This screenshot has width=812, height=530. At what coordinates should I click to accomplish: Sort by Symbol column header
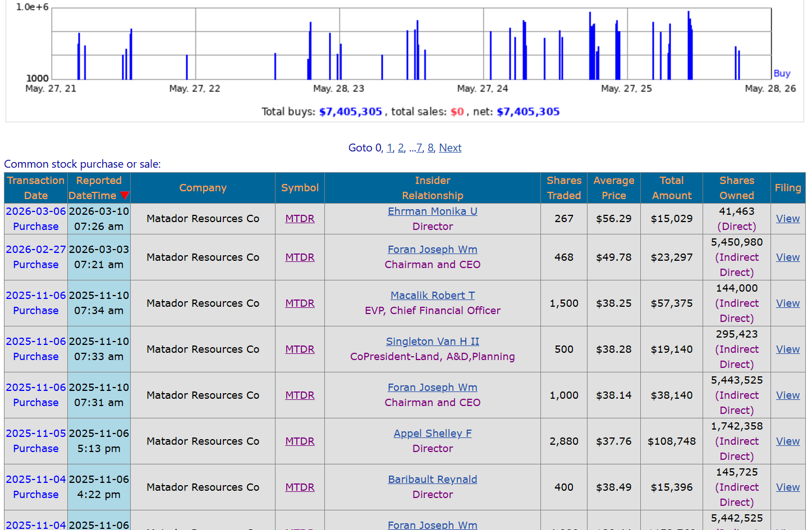coord(300,188)
